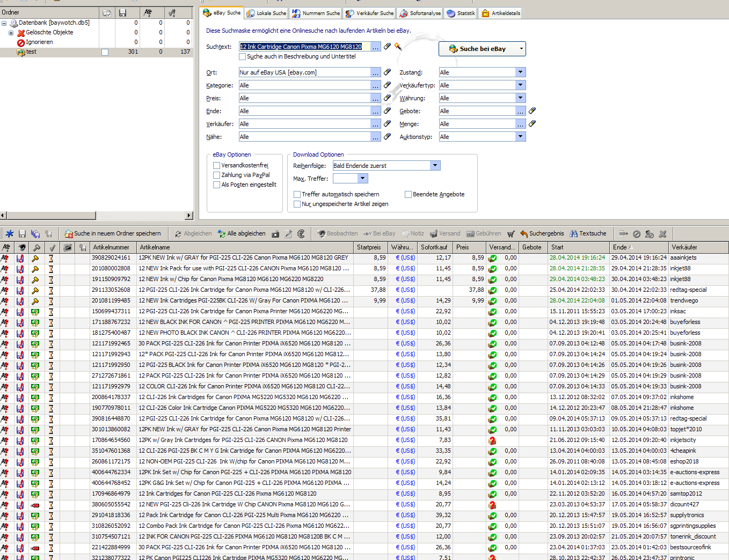This screenshot has width=729, height=560.
Task: Click the save floppy icon in results toolbar
Action: coord(22,234)
